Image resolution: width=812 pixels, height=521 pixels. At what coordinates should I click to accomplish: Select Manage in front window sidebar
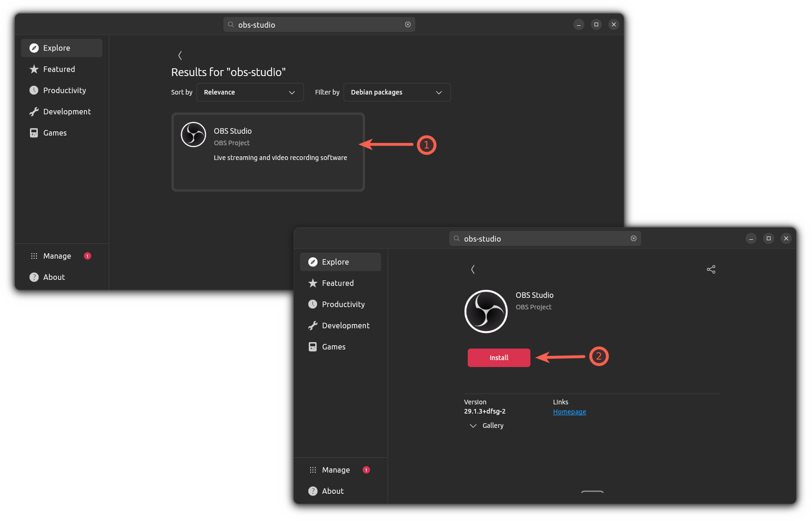click(x=341, y=470)
